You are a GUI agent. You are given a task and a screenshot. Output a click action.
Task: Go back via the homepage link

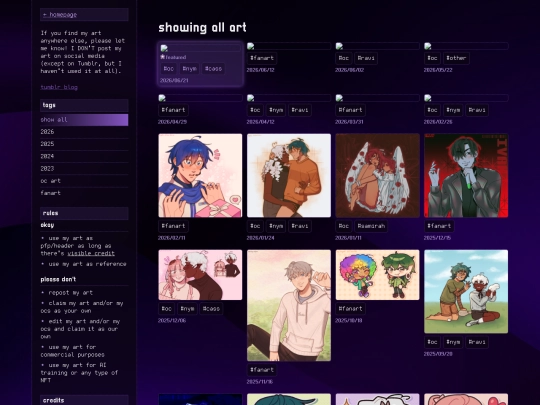click(60, 14)
